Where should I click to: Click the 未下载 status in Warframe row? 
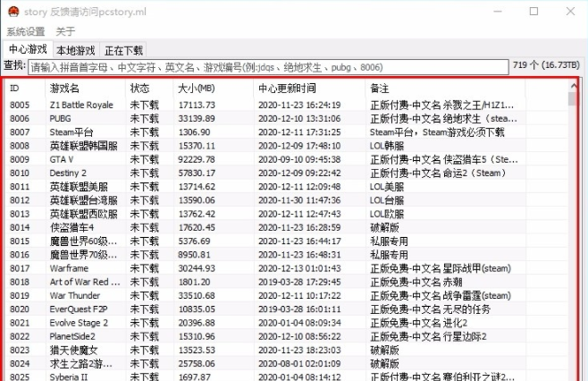click(x=145, y=268)
